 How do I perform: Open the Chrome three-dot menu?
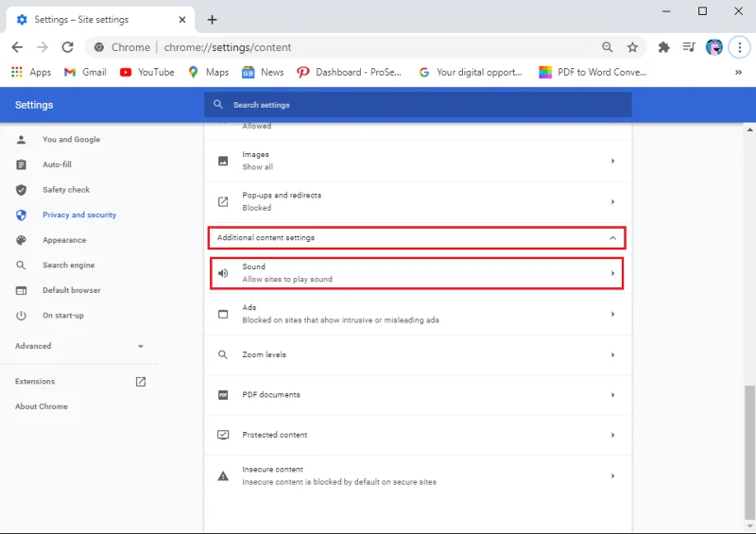pyautogui.click(x=739, y=47)
